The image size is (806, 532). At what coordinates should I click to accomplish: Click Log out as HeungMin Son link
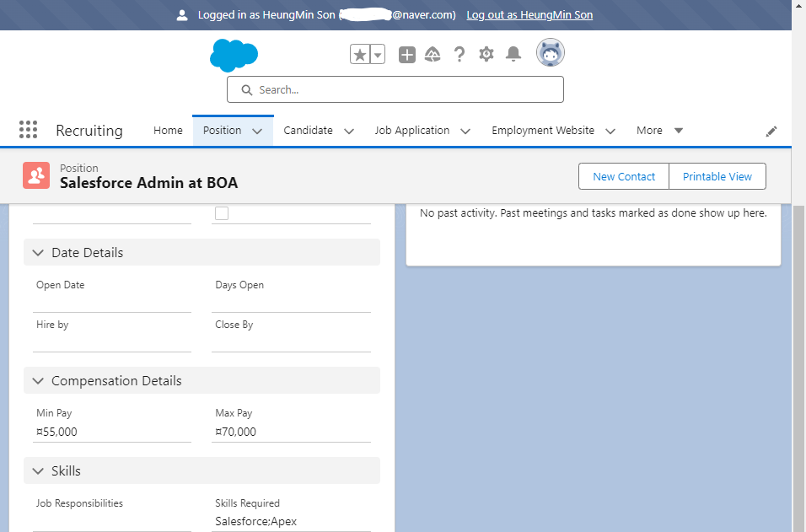click(529, 15)
